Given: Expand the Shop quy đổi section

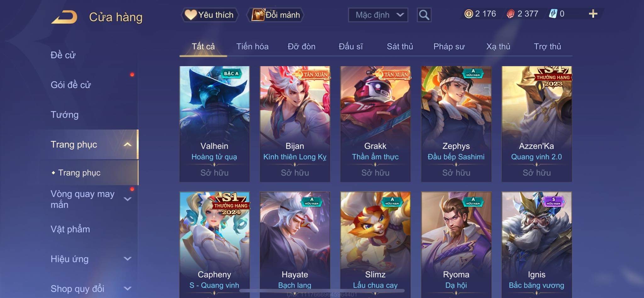Looking at the screenshot, I should point(127,289).
